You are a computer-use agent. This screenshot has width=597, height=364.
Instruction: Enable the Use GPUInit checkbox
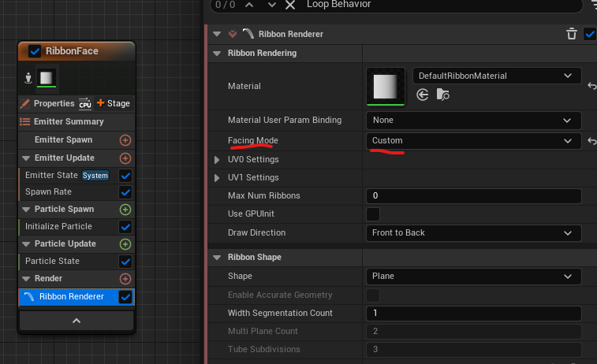373,214
